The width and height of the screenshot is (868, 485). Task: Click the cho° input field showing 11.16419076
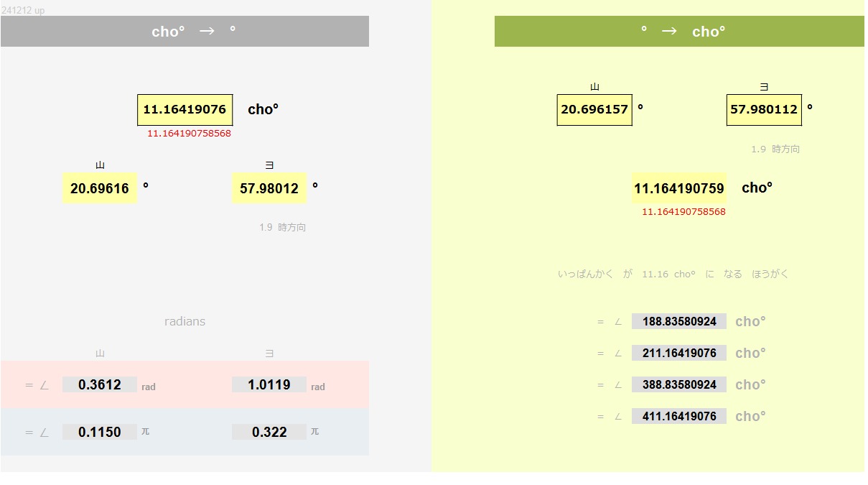[185, 110]
